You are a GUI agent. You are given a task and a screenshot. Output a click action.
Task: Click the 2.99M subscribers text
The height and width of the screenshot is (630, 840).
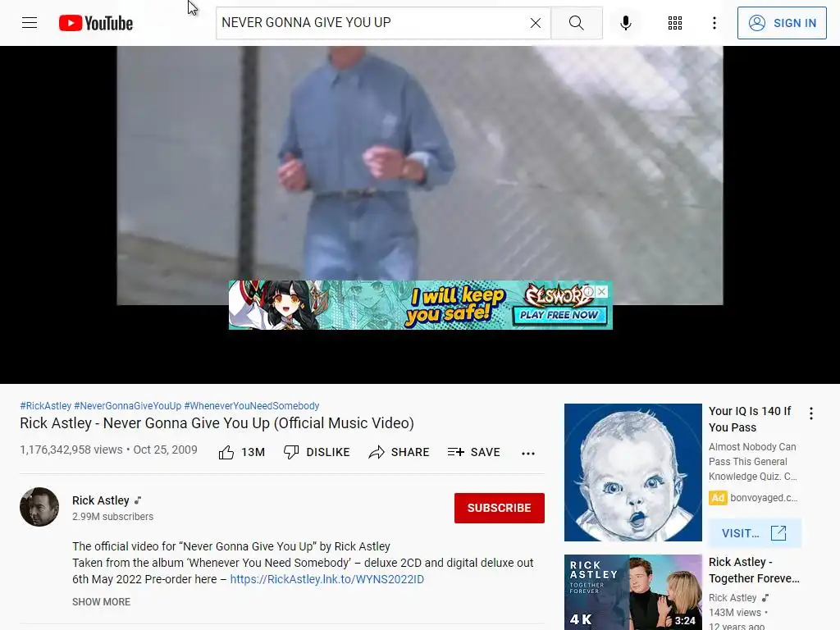click(112, 517)
